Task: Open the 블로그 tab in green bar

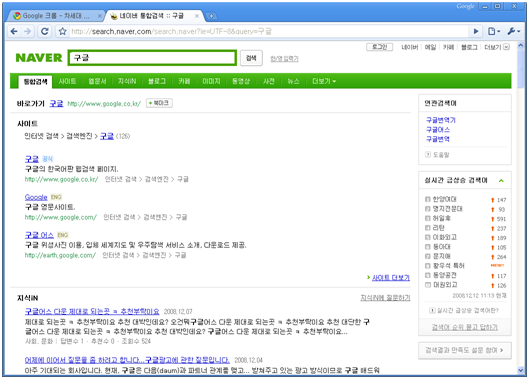Action: click(157, 81)
